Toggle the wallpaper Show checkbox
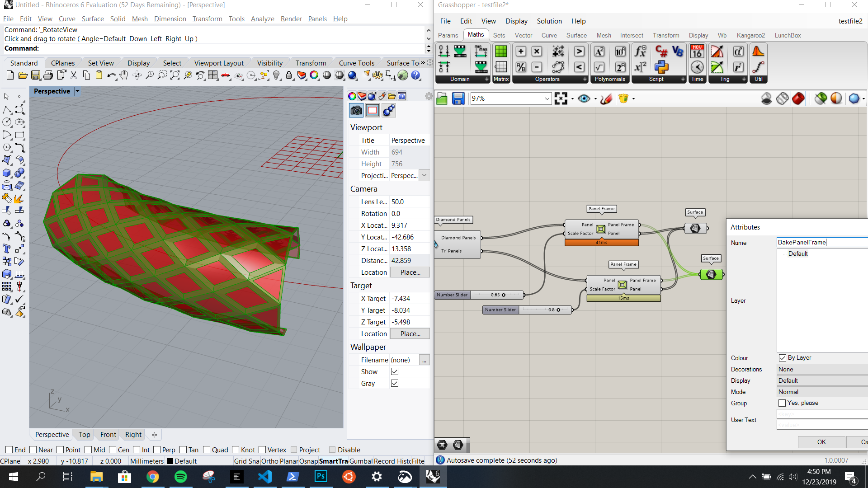 tap(395, 371)
